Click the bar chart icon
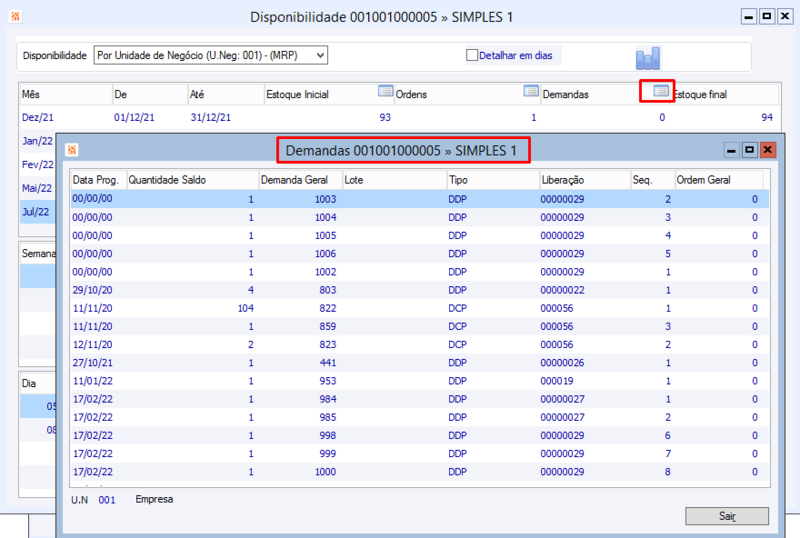Screen dimensions: 800x538 (x=648, y=57)
